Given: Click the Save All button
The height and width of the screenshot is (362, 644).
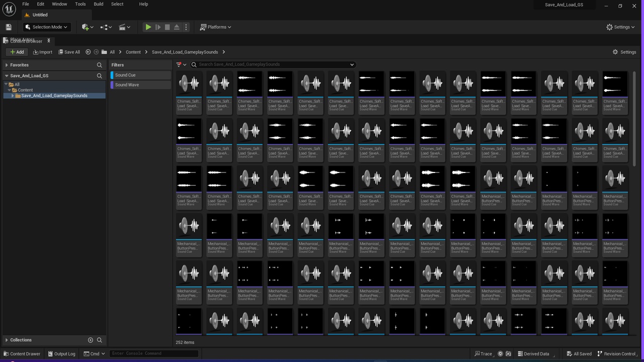Looking at the screenshot, I should coord(69,52).
